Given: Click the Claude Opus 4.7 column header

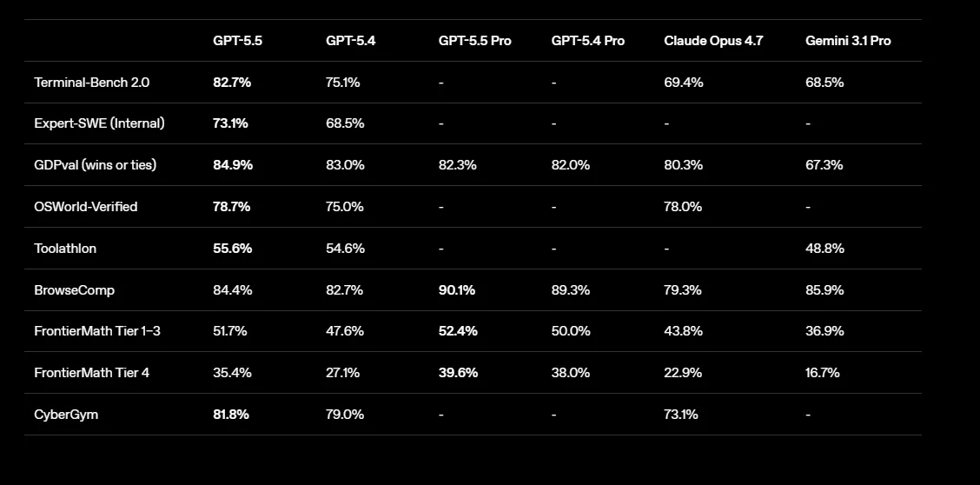Looking at the screenshot, I should coord(714,41).
